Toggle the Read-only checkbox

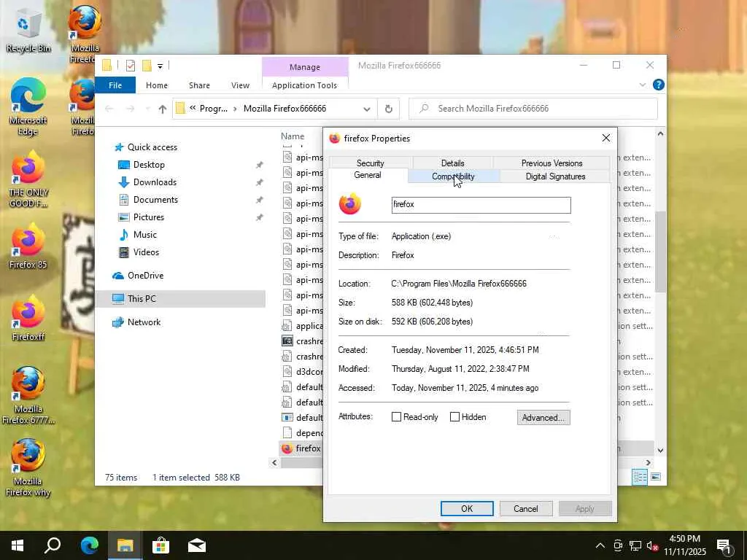(396, 416)
